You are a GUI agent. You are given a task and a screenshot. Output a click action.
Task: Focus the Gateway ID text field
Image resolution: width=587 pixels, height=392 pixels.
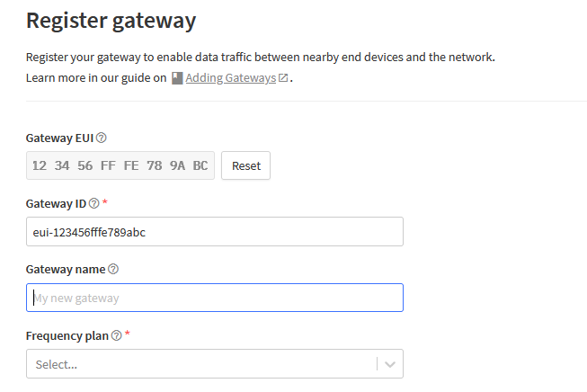tap(215, 232)
